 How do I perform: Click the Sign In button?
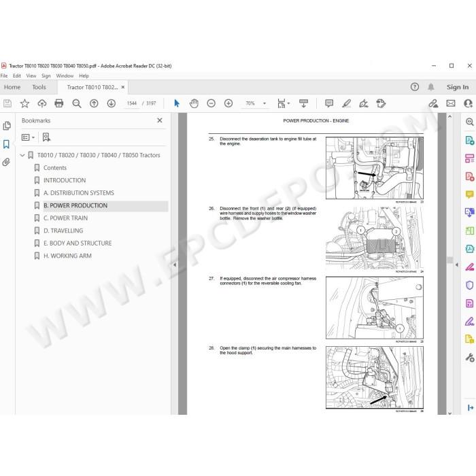pyautogui.click(x=458, y=87)
